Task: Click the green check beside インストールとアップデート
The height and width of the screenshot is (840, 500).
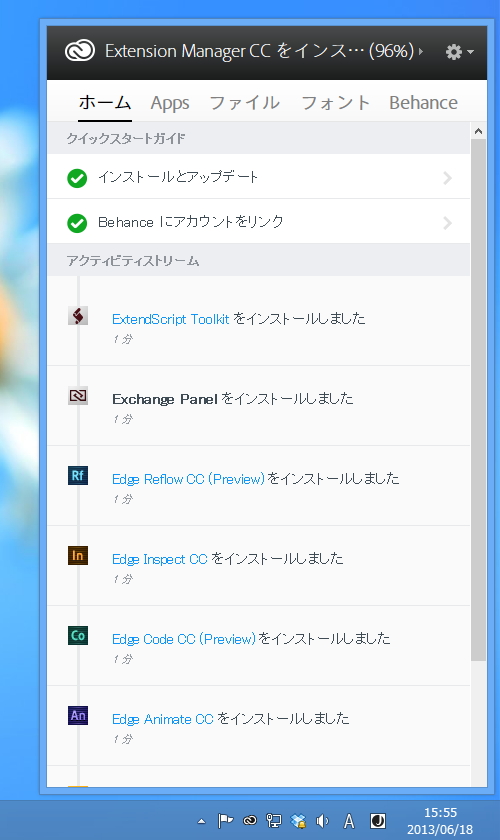Action: 77,178
